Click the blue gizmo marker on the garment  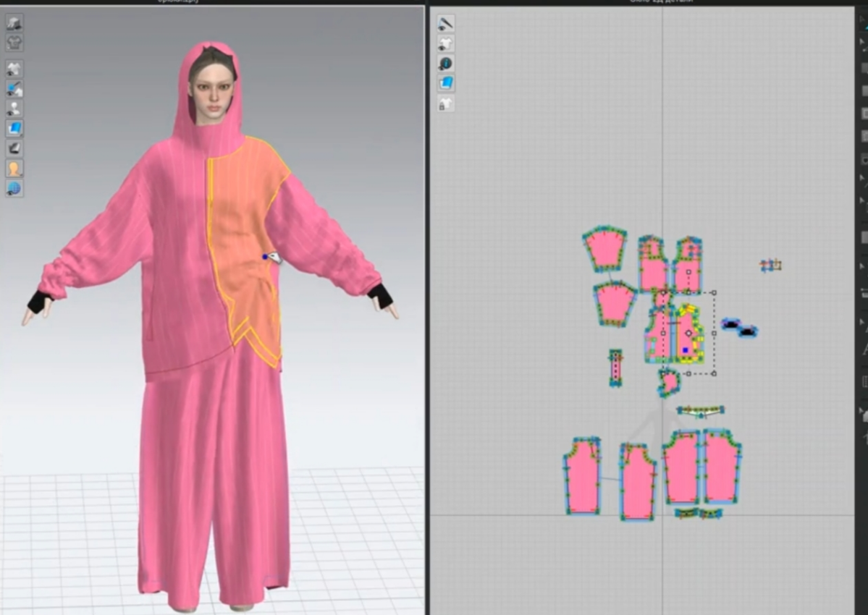coord(265,257)
